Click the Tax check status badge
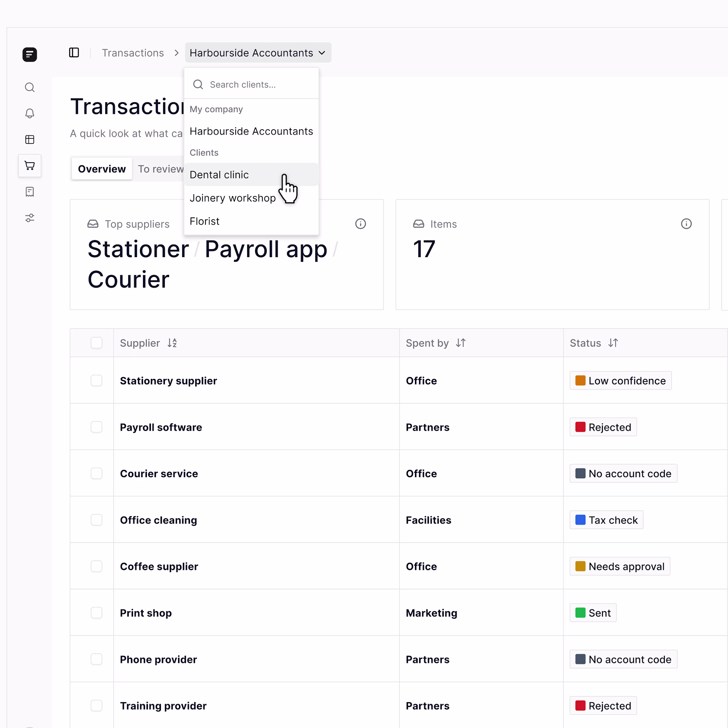The image size is (728, 728). (606, 520)
